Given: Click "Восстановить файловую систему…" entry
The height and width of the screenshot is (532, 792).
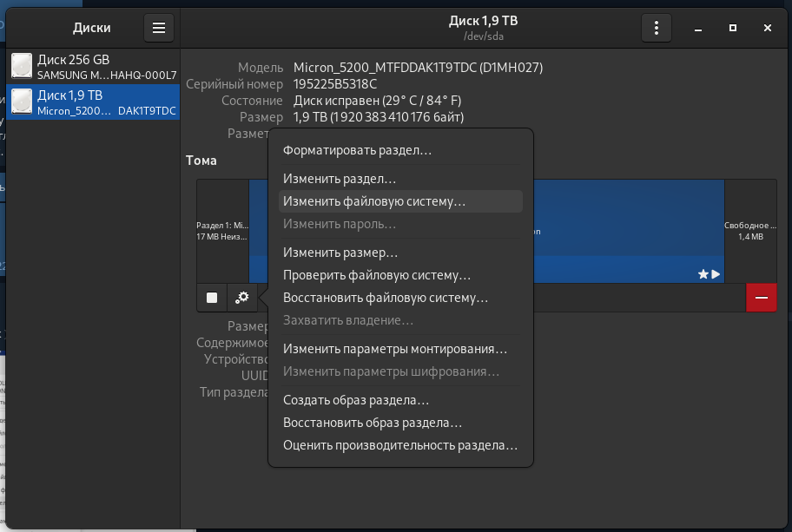Looking at the screenshot, I should click(386, 298).
